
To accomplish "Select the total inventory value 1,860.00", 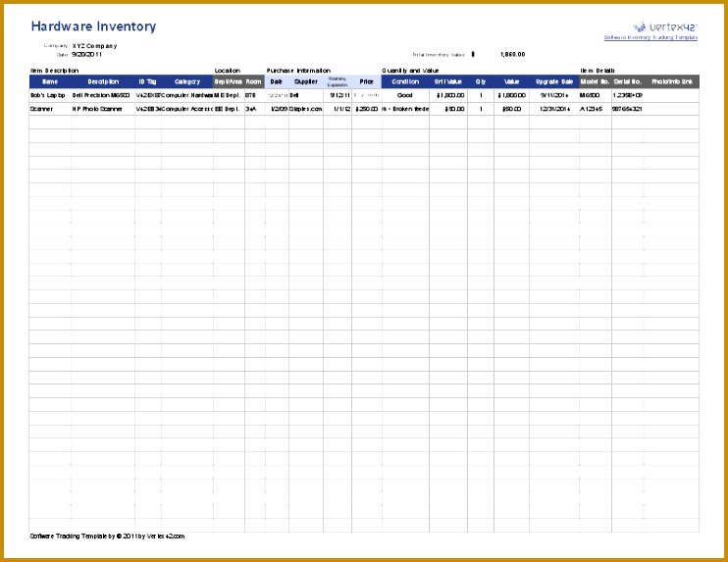I will [512, 54].
